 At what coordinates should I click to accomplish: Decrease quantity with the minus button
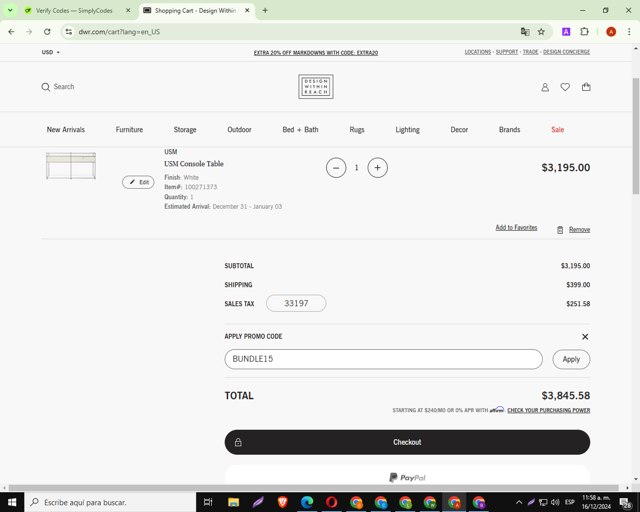(336, 168)
